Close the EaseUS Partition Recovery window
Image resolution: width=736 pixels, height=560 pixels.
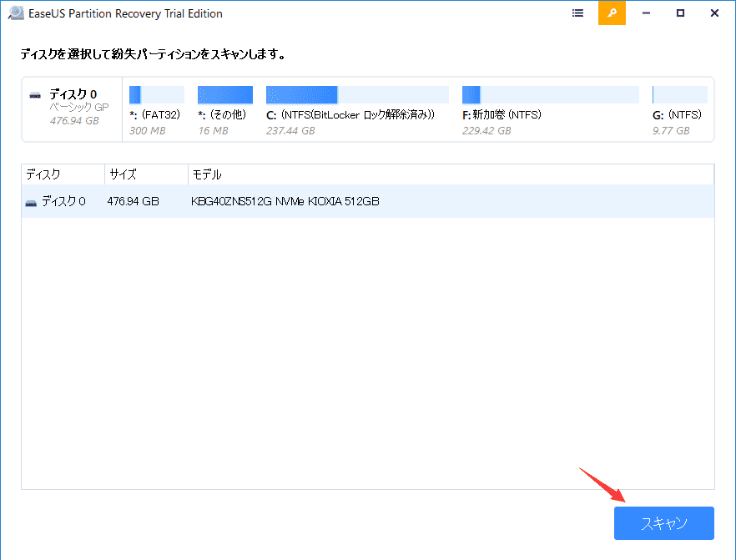point(714,13)
